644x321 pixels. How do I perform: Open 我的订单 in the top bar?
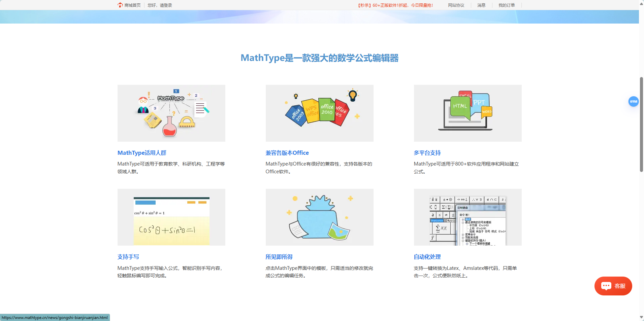507,5
